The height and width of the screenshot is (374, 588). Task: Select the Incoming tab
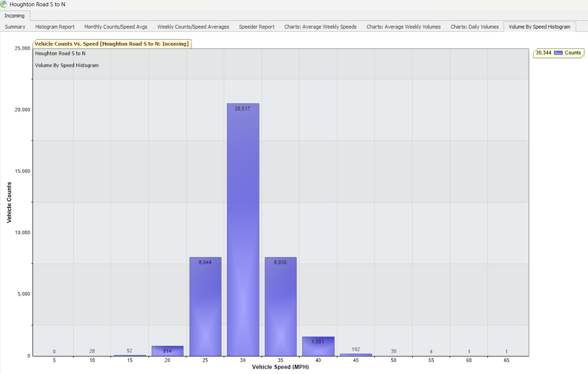coord(14,16)
